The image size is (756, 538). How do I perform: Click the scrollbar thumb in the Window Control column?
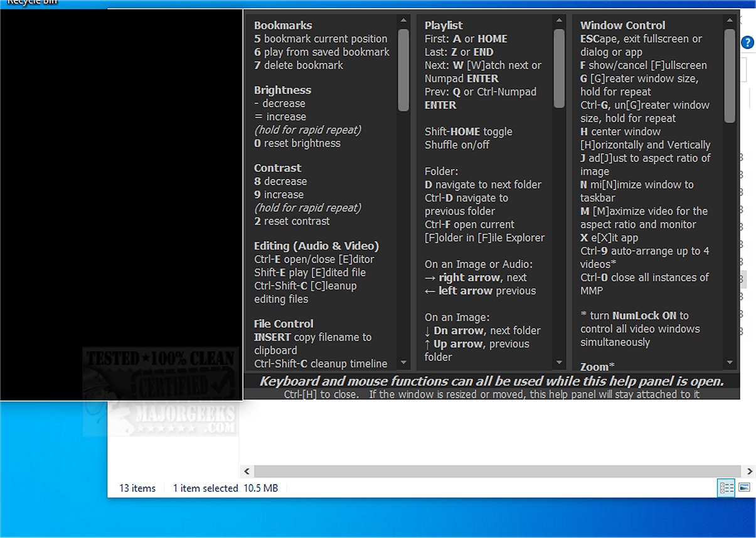click(729, 75)
